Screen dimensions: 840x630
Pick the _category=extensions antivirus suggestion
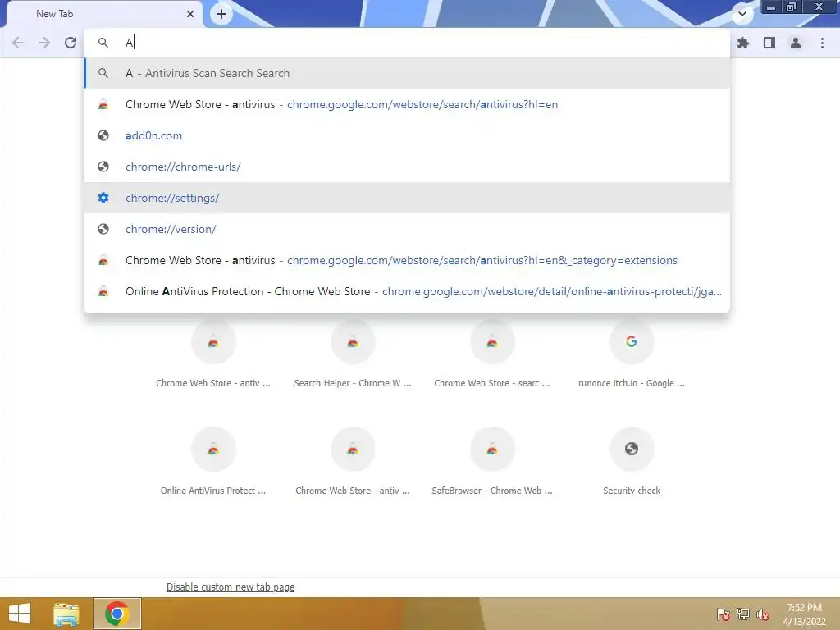(407, 260)
